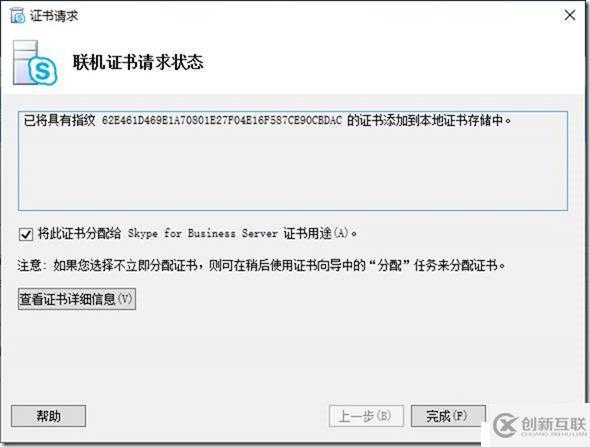Click the certificate thumbprint hex string
Viewport: 590px width, 447px height.
222,120
